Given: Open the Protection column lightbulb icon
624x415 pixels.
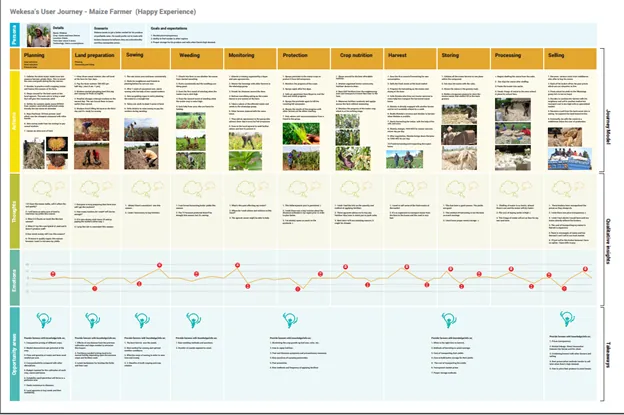Looking at the screenshot, I should click(290, 320).
